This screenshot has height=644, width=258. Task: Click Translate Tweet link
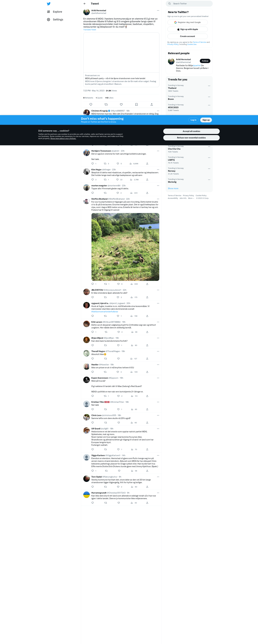(x=90, y=30)
